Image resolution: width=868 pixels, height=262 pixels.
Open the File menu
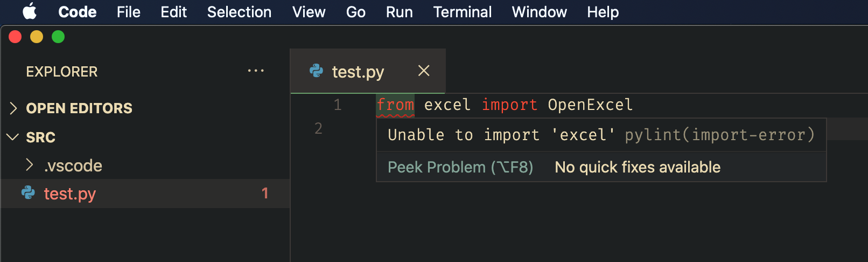coord(129,12)
